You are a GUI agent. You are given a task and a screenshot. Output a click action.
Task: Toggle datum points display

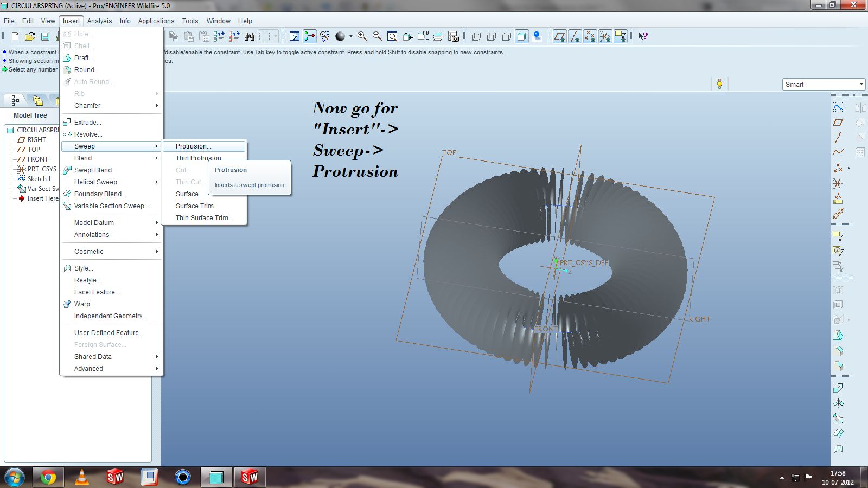tap(590, 36)
